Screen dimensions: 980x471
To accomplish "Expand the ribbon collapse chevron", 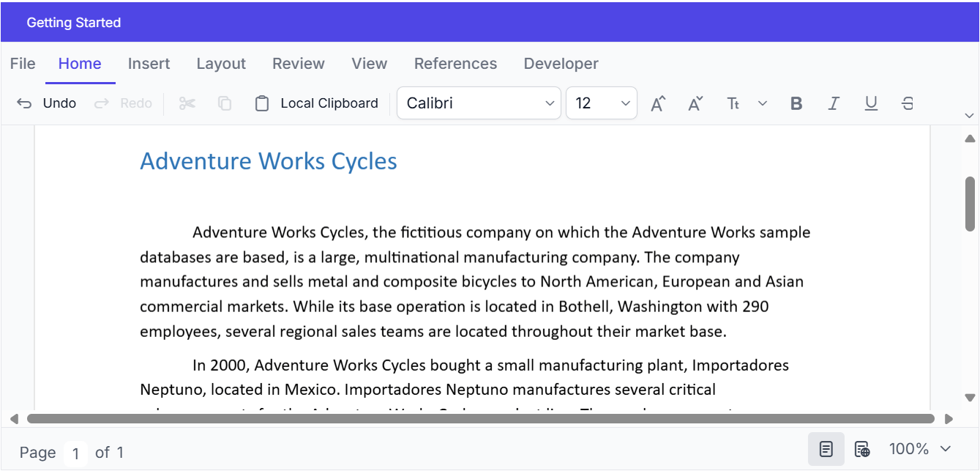I will click(970, 116).
